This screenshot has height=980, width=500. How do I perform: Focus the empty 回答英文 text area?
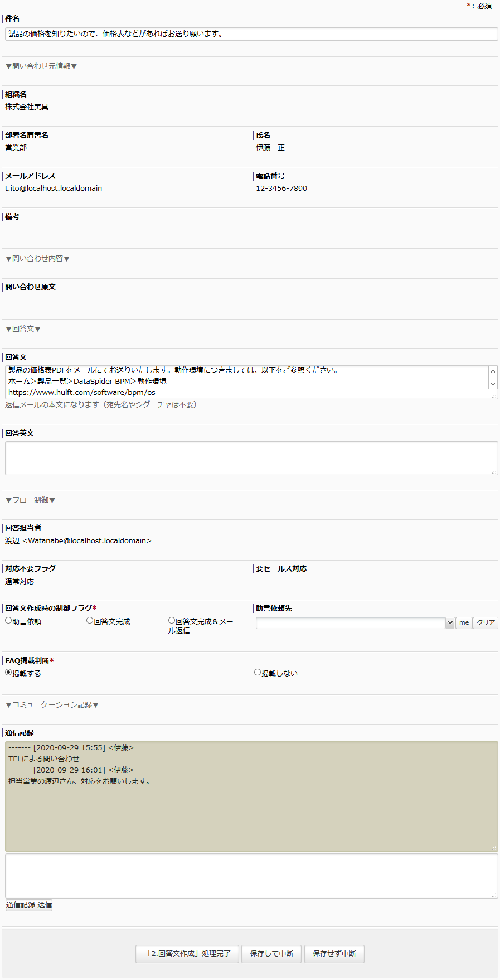coord(251,458)
